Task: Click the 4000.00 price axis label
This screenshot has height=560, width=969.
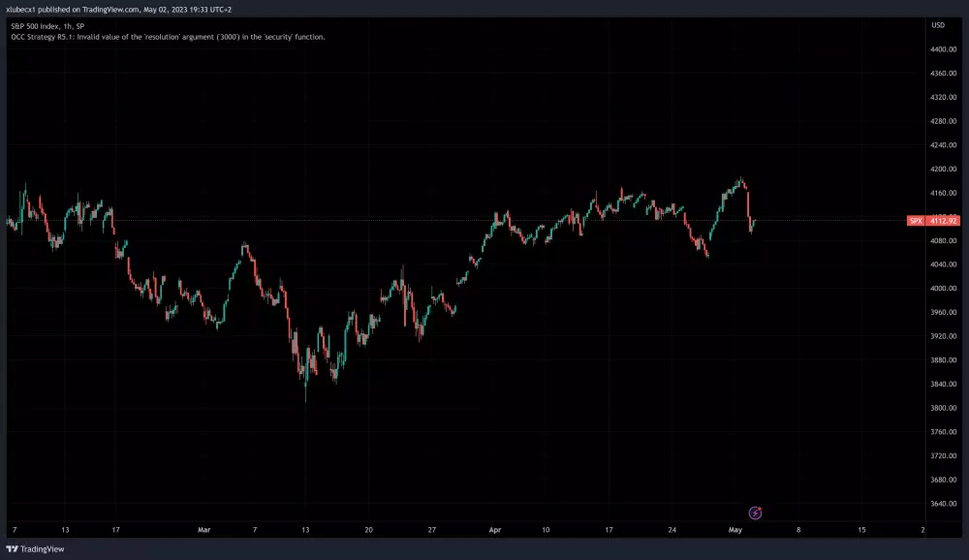Action: click(x=943, y=289)
